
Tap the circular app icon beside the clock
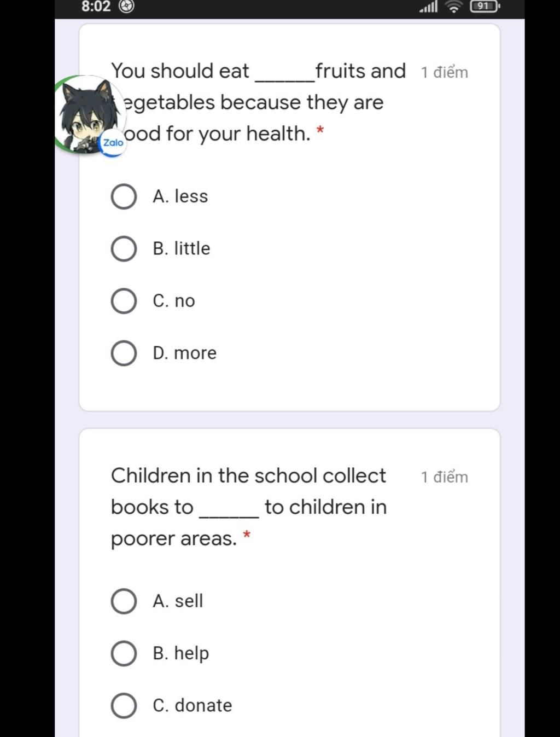[127, 7]
